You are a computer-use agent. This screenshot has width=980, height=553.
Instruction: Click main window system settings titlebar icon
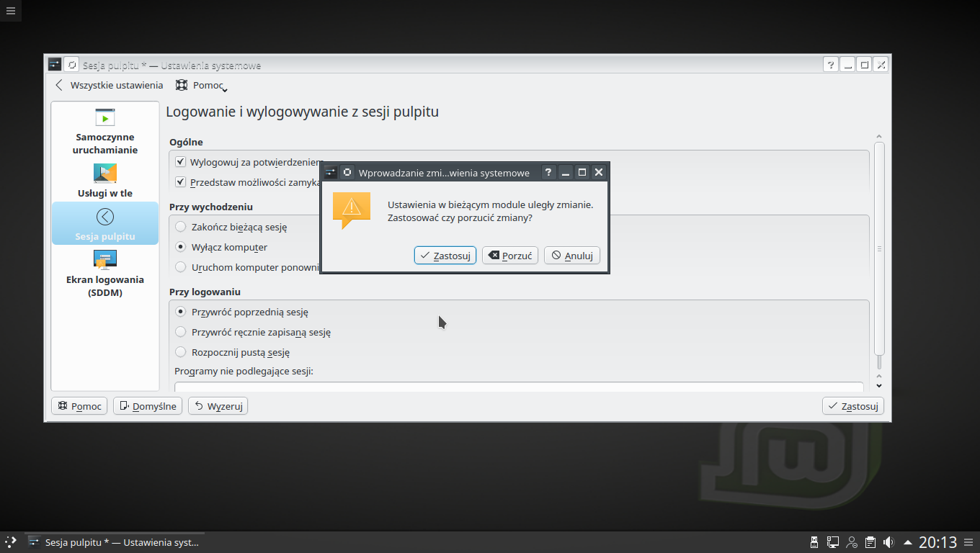[x=55, y=64]
